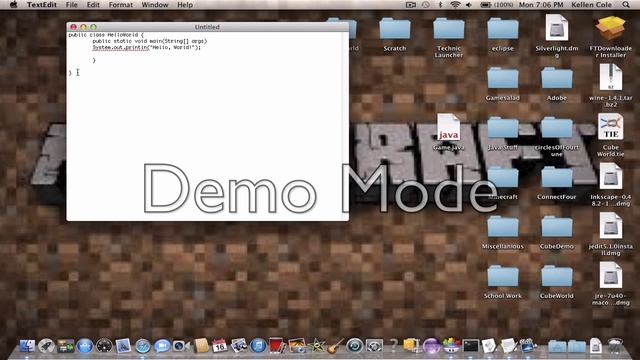Open the Terminal dock icon
This screenshot has width=640, height=360.
point(470,346)
